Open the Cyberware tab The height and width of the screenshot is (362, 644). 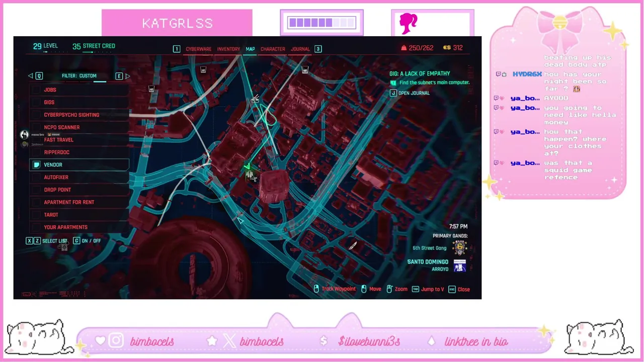(199, 49)
